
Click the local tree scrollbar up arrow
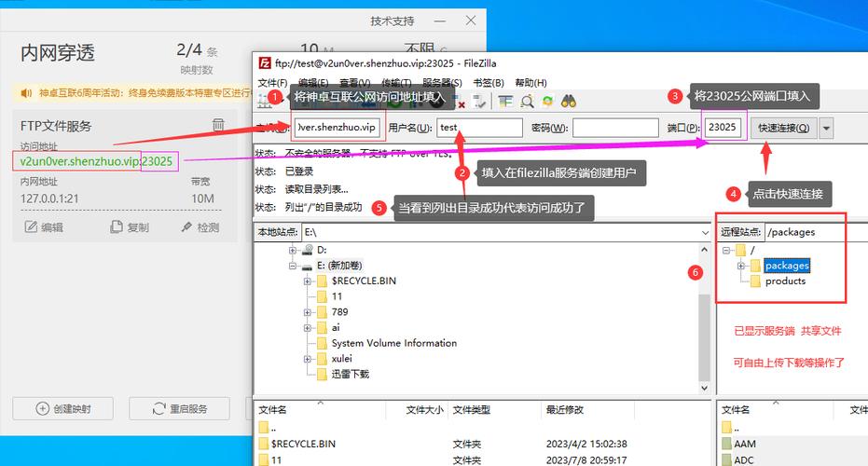704,250
